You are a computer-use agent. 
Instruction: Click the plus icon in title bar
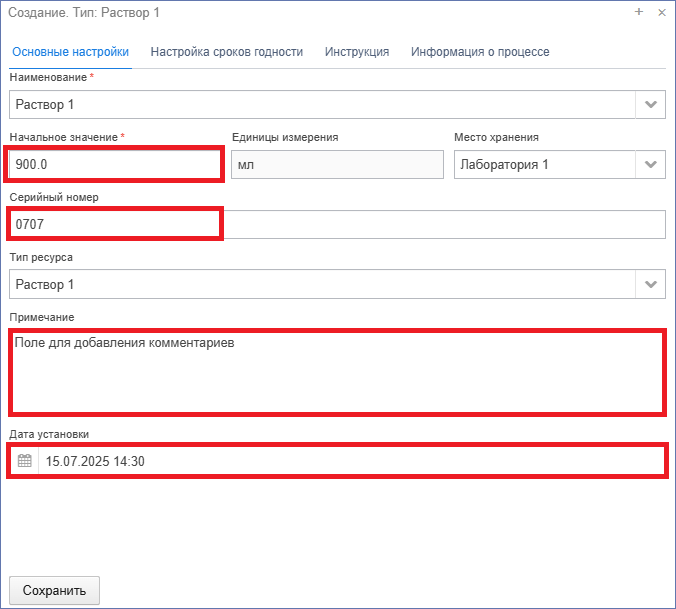click(639, 12)
